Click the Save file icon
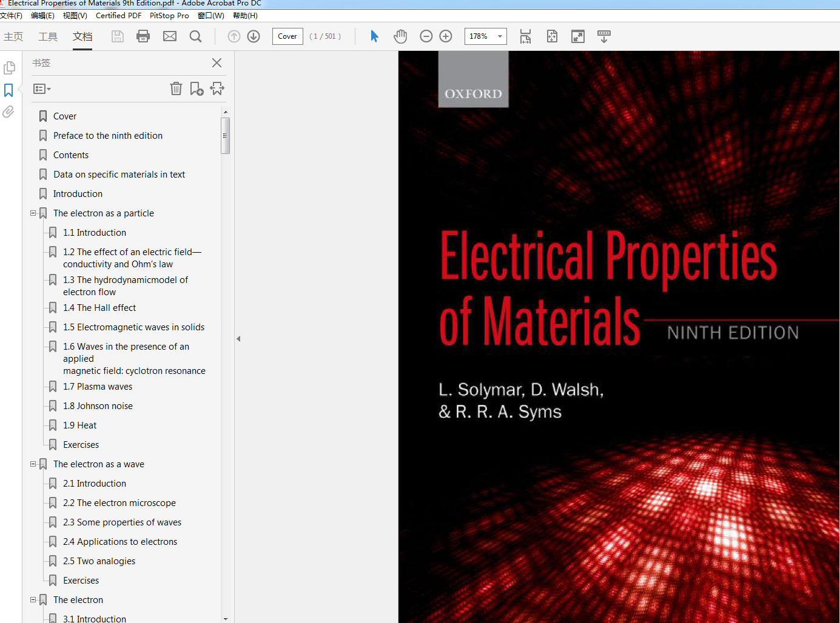Screen dimensions: 840x623 click(118, 36)
